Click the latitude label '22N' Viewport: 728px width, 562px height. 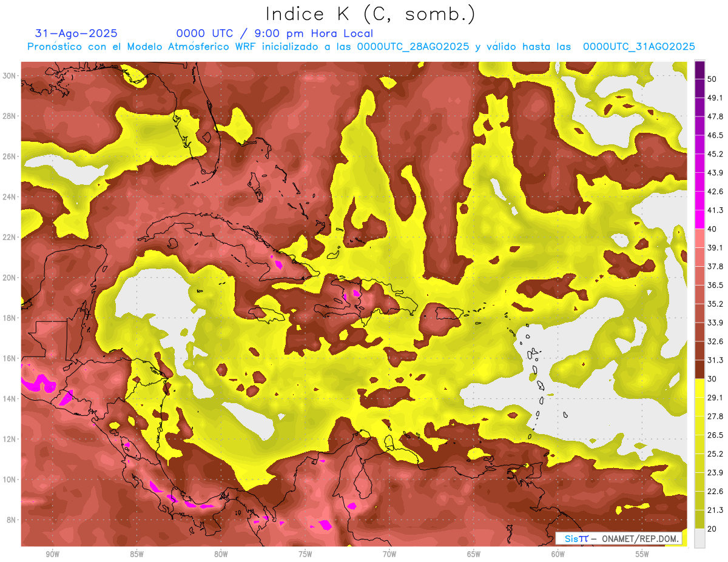9,237
